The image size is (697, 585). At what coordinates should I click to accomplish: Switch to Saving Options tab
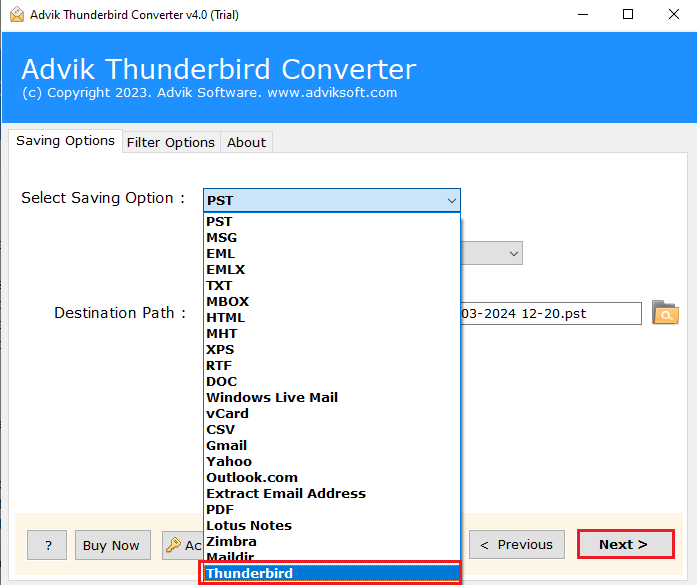(x=65, y=141)
